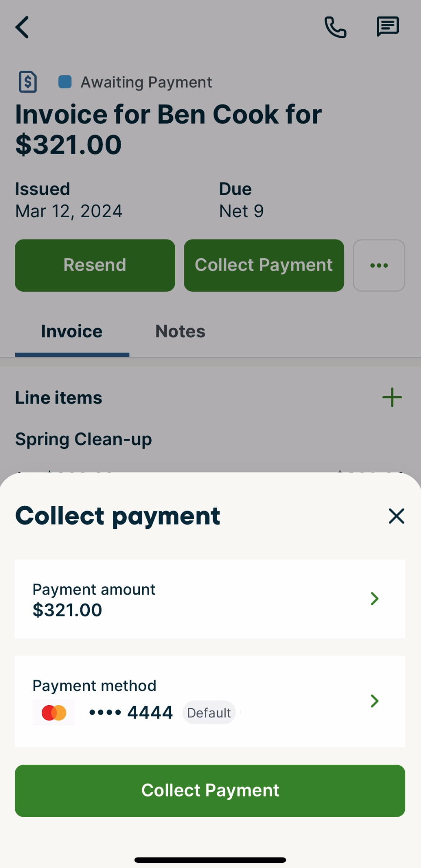The image size is (421, 868).
Task: Tap the bottom green Collect Payment button
Action: point(210,791)
